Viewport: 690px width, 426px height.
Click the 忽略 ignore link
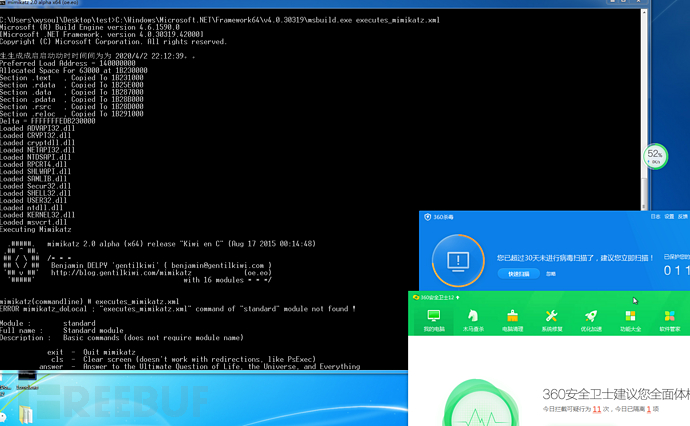click(551, 274)
